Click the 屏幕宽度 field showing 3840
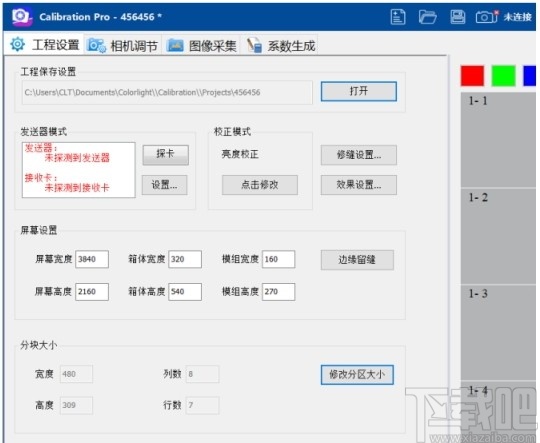This screenshot has height=443, width=540. pyautogui.click(x=92, y=259)
